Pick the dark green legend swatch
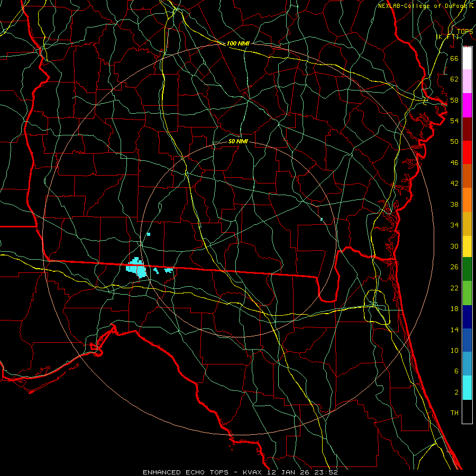Screen dimensions: 476x476 pos(467,269)
